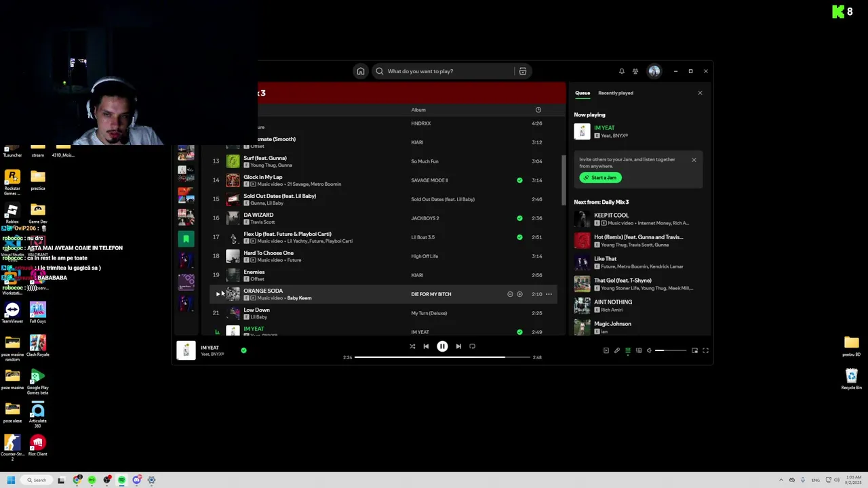The image size is (868, 488).
Task: Select the Riot Client desktop shortcut
Action: coord(37,446)
